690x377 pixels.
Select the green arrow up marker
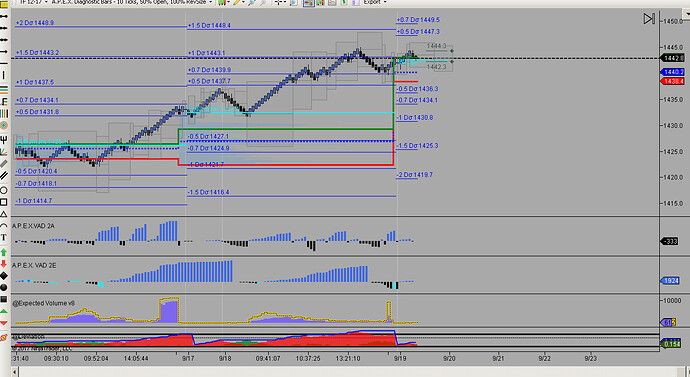tap(4, 253)
